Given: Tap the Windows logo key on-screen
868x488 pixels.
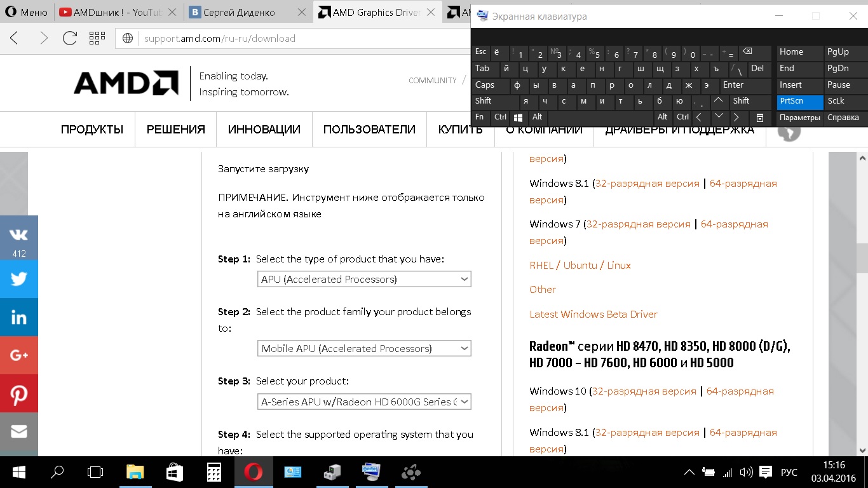Looking at the screenshot, I should 518,117.
